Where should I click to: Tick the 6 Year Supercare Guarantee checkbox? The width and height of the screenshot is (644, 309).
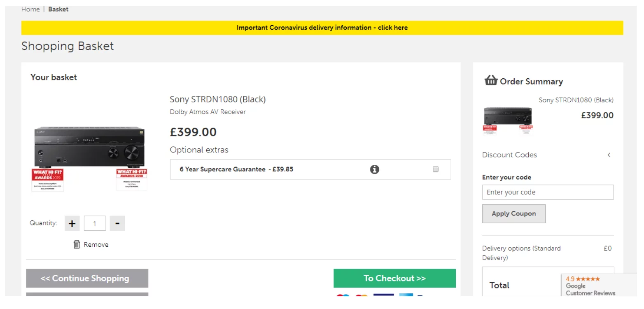pos(436,169)
